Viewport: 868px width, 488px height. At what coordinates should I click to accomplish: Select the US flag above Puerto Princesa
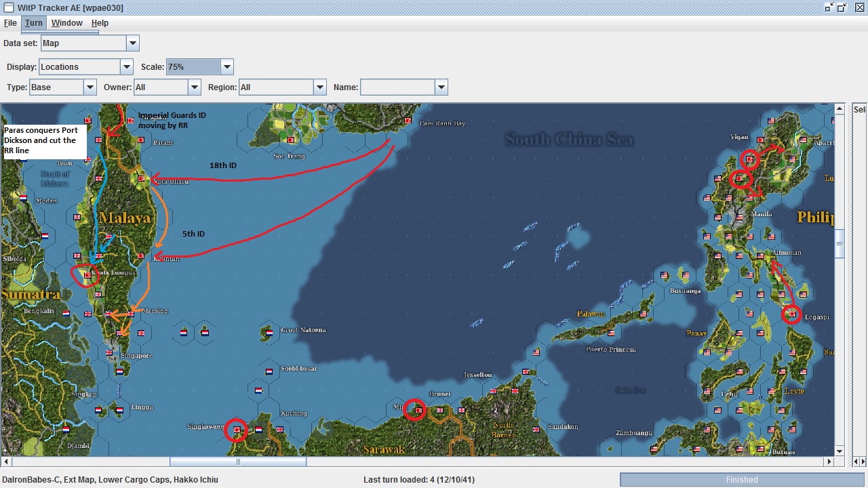coord(612,333)
